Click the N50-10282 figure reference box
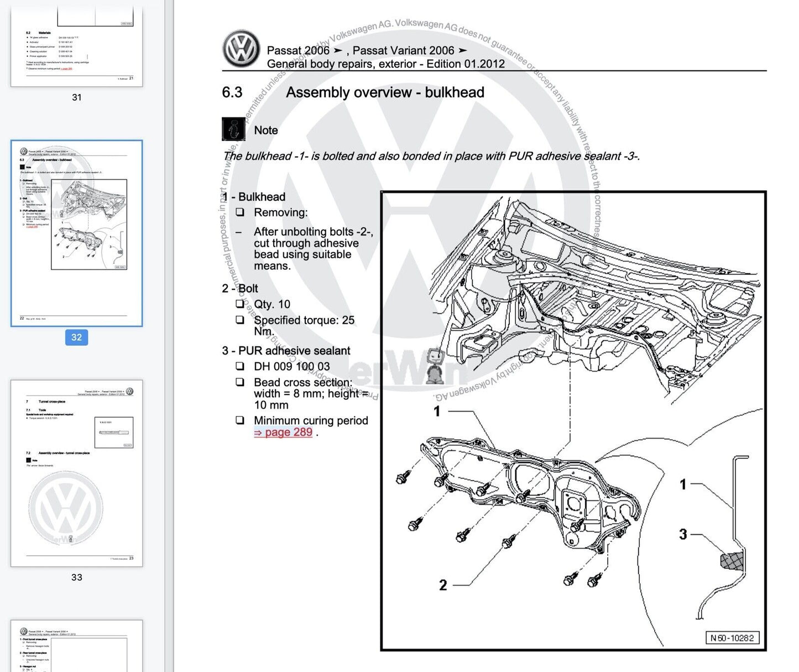Image resolution: width=799 pixels, height=672 pixels. tap(732, 638)
